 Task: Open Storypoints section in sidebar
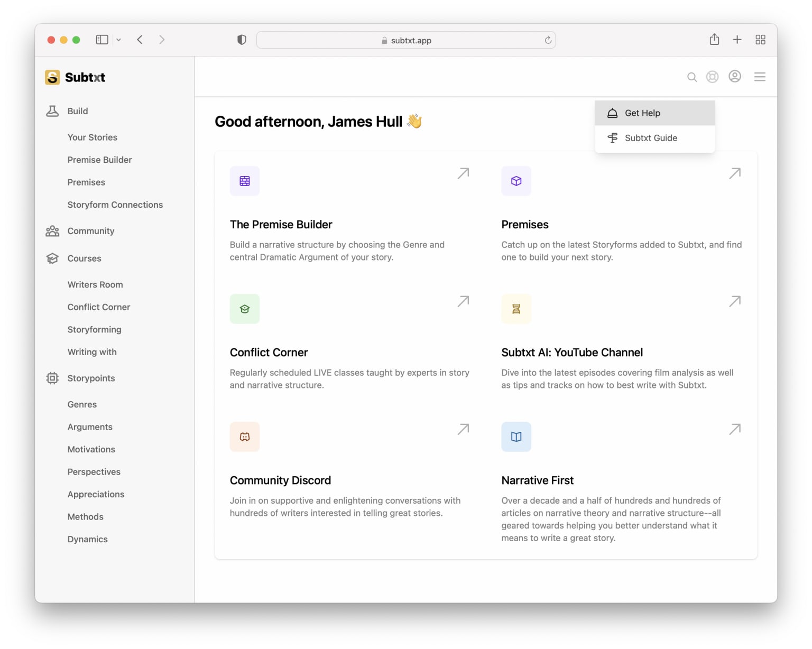[91, 378]
